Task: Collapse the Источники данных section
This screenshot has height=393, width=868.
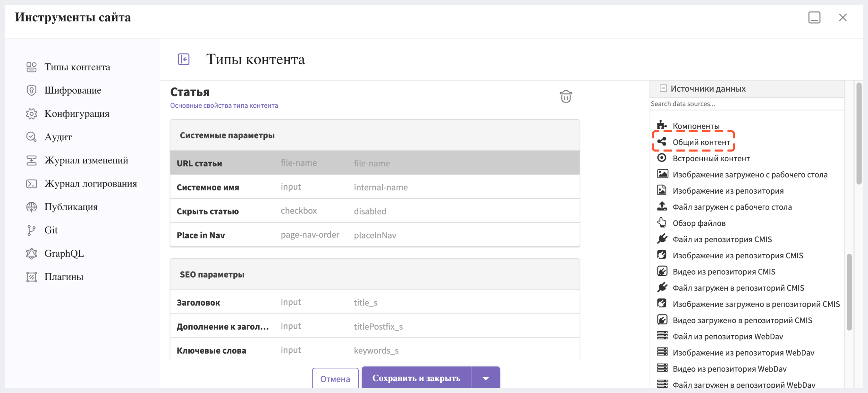Action: coord(663,88)
